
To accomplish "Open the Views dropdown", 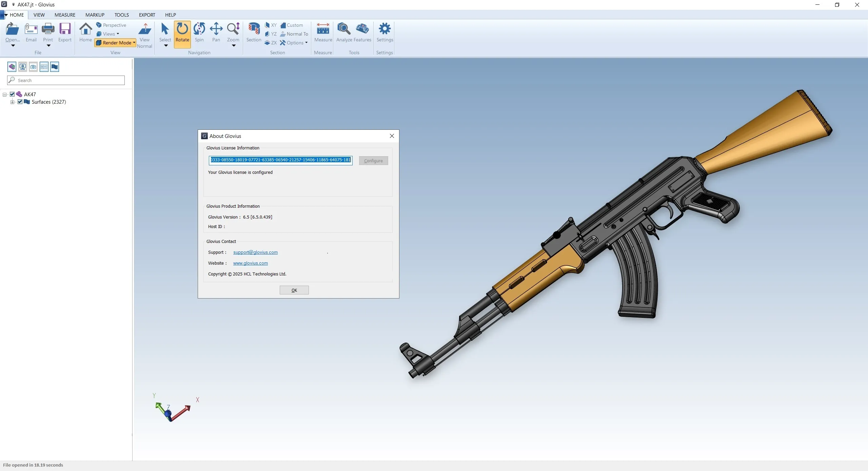I will 108,34.
